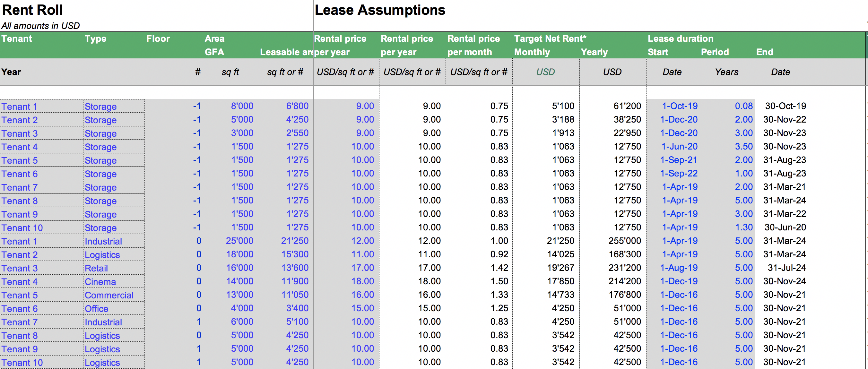The width and height of the screenshot is (868, 369).
Task: Select GFA area cell 13'000
Action: click(239, 295)
